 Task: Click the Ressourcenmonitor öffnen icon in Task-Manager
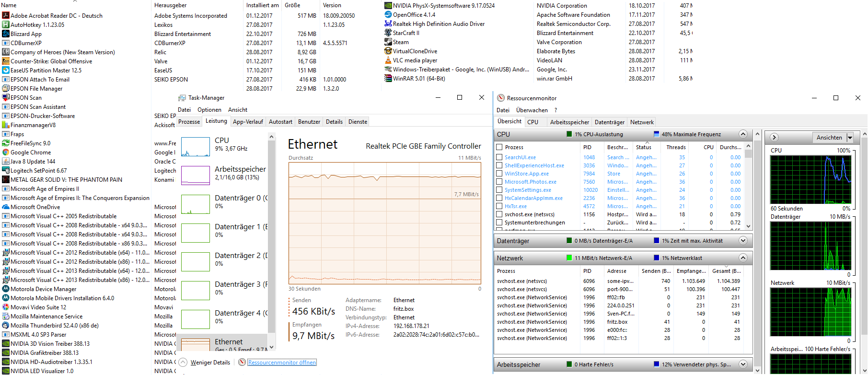click(x=242, y=363)
